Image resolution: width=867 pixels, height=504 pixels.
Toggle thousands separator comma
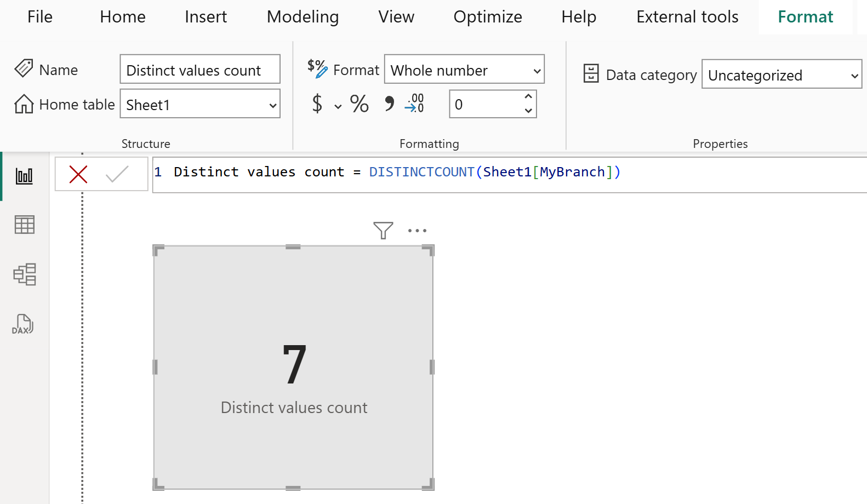[x=389, y=104]
